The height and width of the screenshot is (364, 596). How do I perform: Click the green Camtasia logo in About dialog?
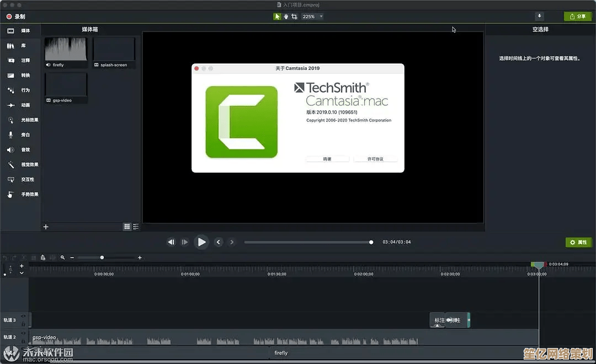242,122
